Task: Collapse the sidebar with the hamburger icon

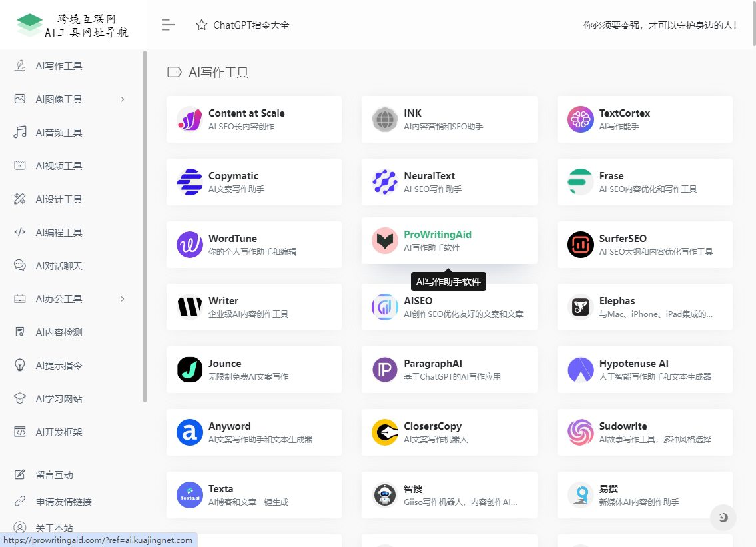Action: tap(169, 25)
